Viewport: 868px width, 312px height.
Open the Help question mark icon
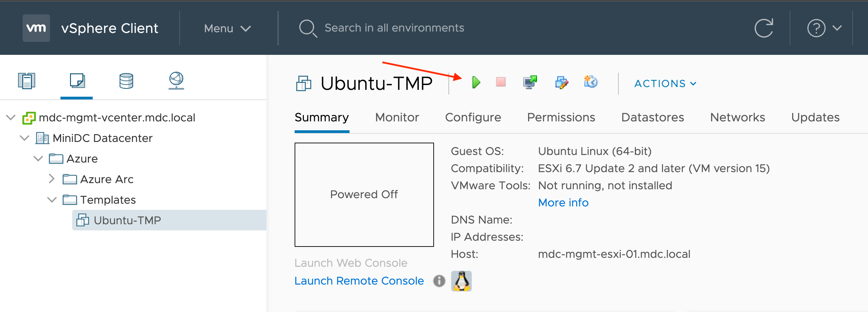[x=816, y=28]
